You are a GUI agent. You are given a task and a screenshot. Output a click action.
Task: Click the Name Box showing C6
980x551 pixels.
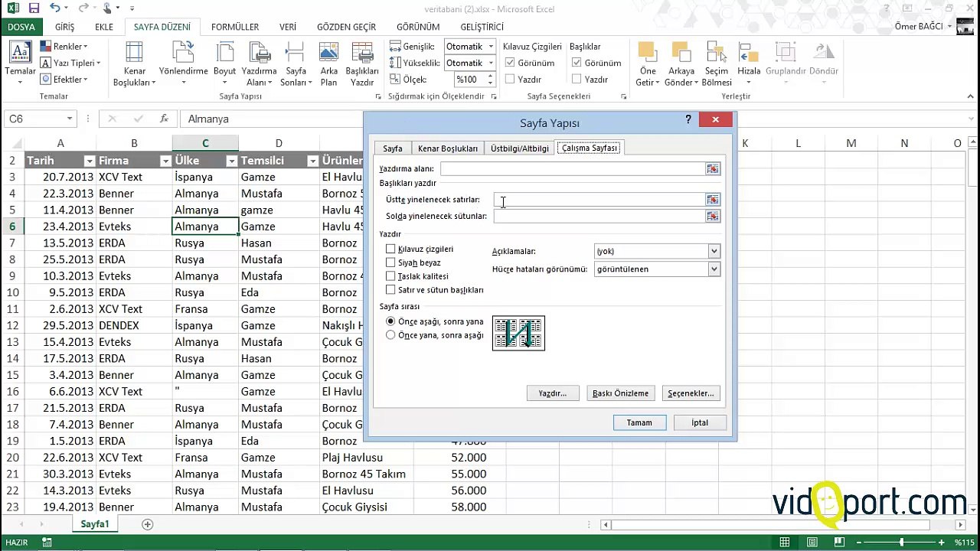[40, 119]
